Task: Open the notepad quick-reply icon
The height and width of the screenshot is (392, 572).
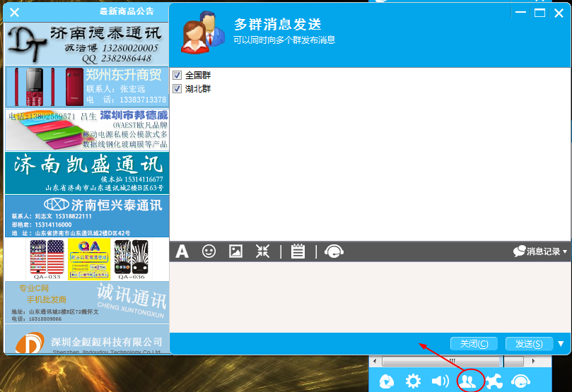Action: click(x=298, y=251)
